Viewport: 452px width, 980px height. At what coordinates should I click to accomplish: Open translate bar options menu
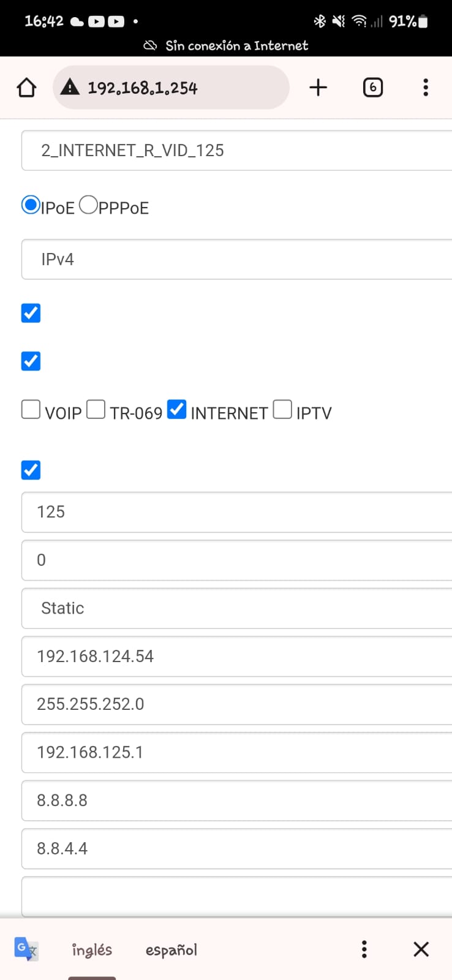(364, 949)
